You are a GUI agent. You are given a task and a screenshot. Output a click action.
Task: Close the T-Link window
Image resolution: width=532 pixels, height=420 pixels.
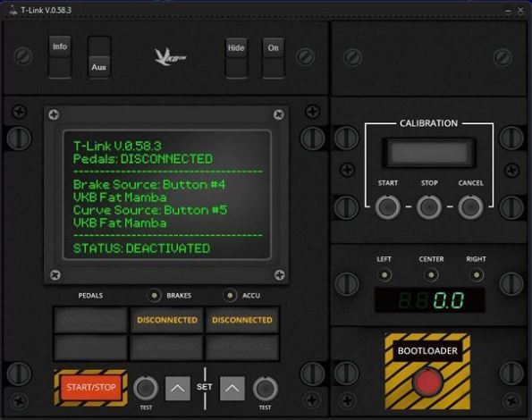click(x=520, y=11)
